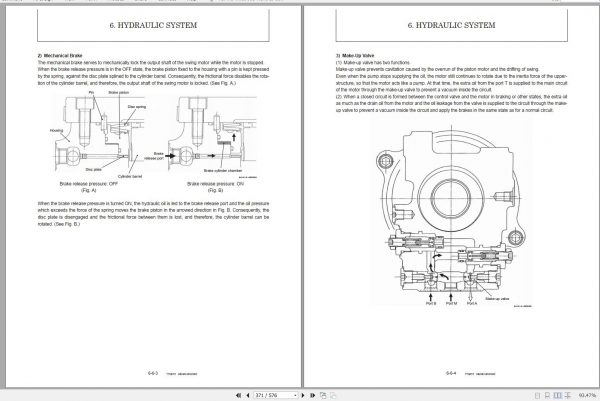Click 'Disc plate' label in Fig. A
Image resolution: width=600 pixels, height=401 pixels.
click(94, 169)
